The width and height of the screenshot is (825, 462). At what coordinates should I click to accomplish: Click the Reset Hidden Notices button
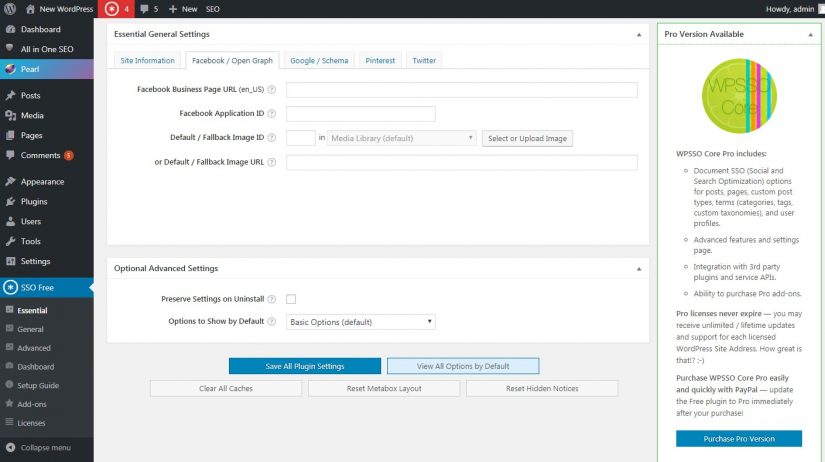click(x=542, y=388)
